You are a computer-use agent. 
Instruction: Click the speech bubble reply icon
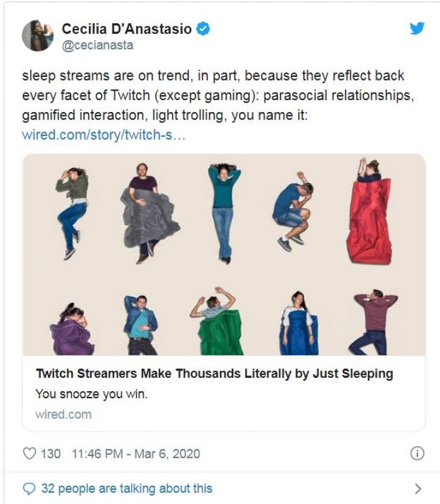click(x=29, y=488)
